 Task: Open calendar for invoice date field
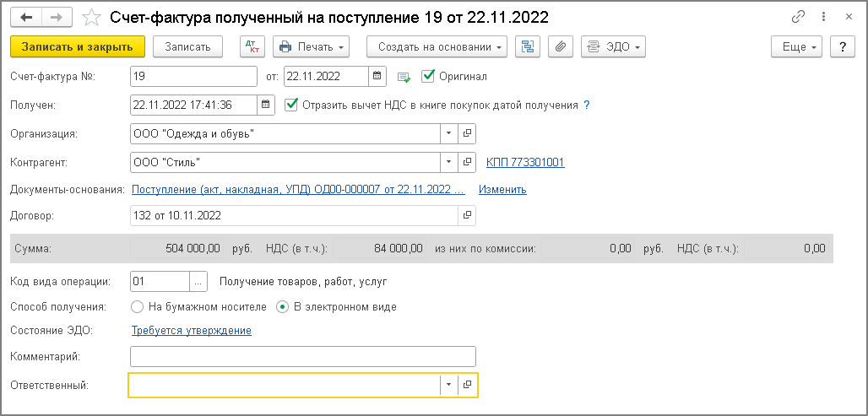pyautogui.click(x=378, y=77)
